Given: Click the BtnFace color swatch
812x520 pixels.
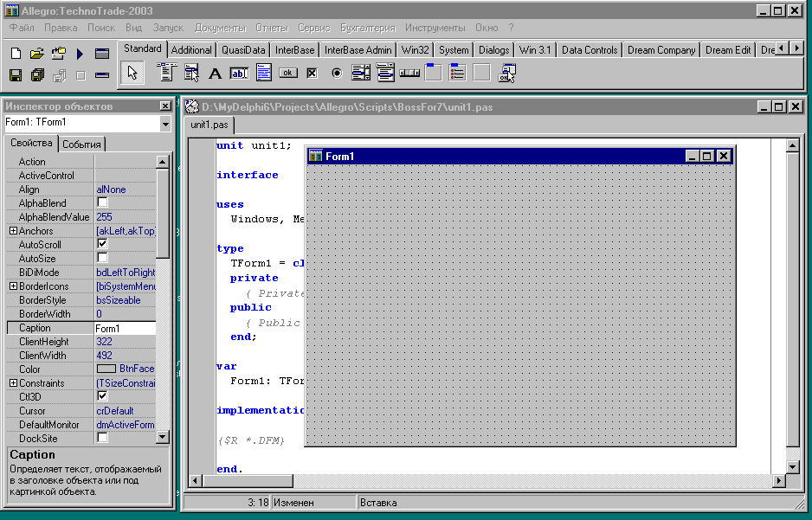Looking at the screenshot, I should 106,369.
